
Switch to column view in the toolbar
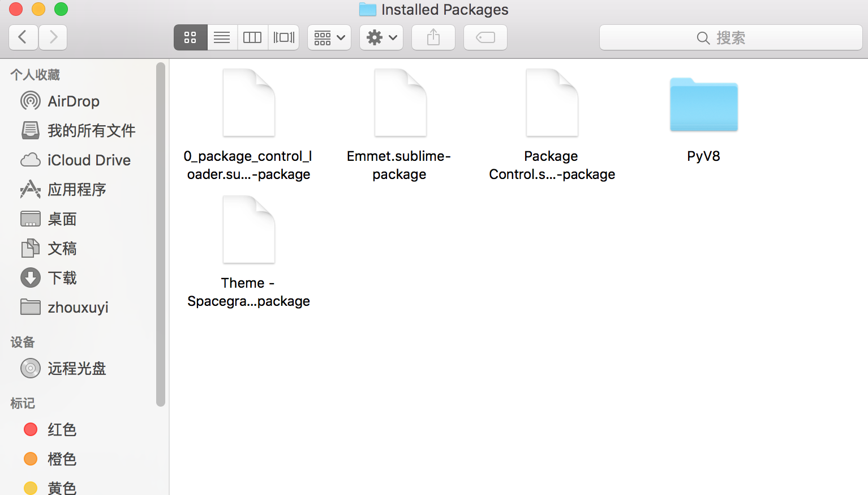[x=252, y=37]
